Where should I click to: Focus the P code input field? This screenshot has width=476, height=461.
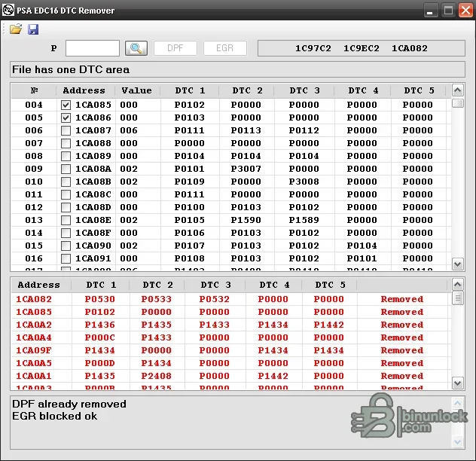tap(93, 48)
